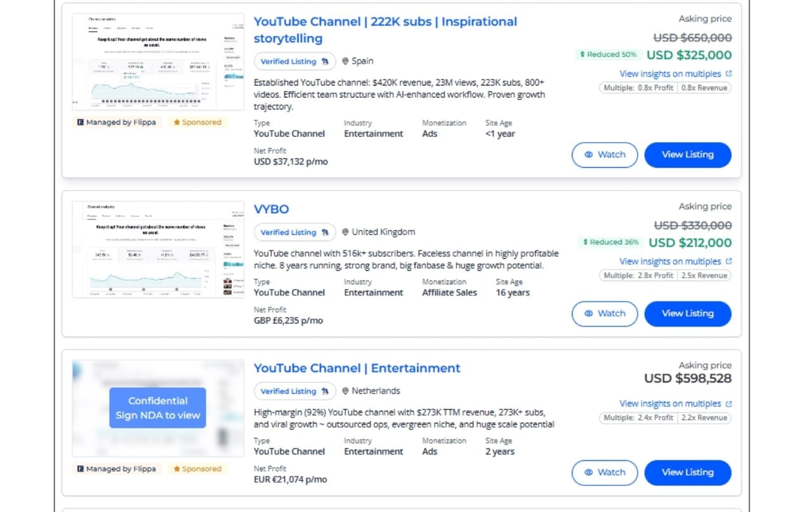Click View Listing for the Netherlands channel
812x512 pixels.
click(x=688, y=472)
